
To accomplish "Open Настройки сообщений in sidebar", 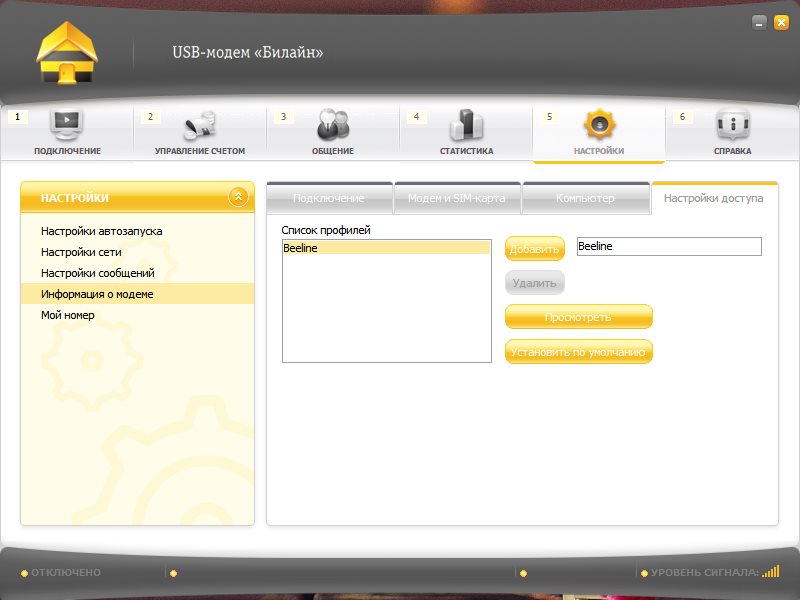I will tap(98, 273).
